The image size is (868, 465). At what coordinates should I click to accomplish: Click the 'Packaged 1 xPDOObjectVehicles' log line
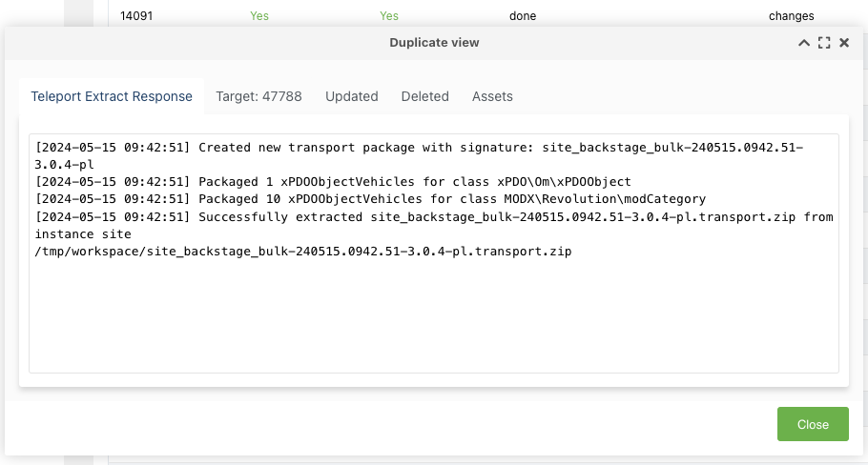point(333,182)
